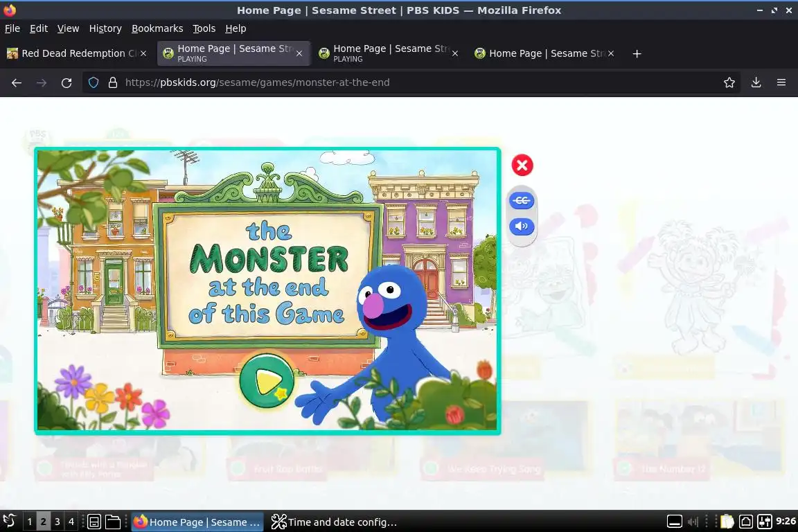Click the forward navigation arrow

coord(42,82)
